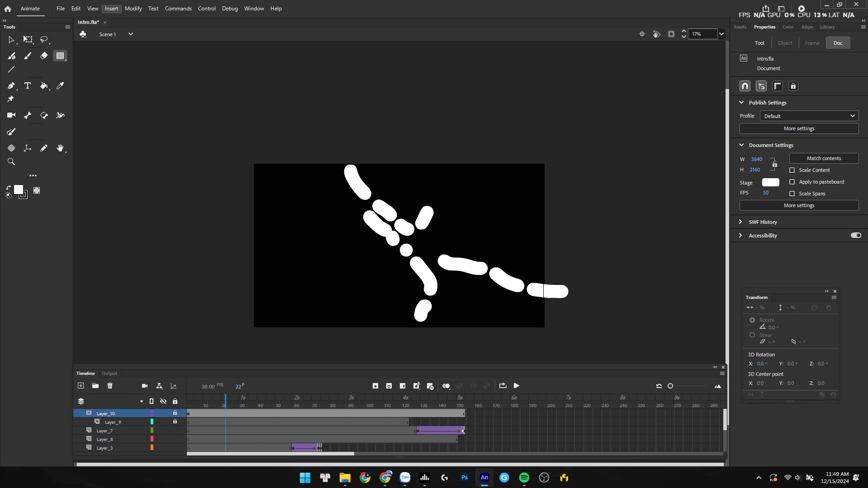
Task: Select the Frame properties tab button
Action: pyautogui.click(x=812, y=43)
